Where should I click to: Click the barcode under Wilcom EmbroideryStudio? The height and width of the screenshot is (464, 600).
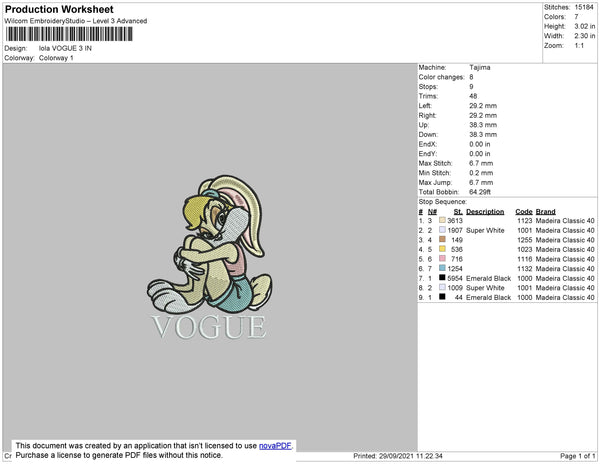click(69, 34)
